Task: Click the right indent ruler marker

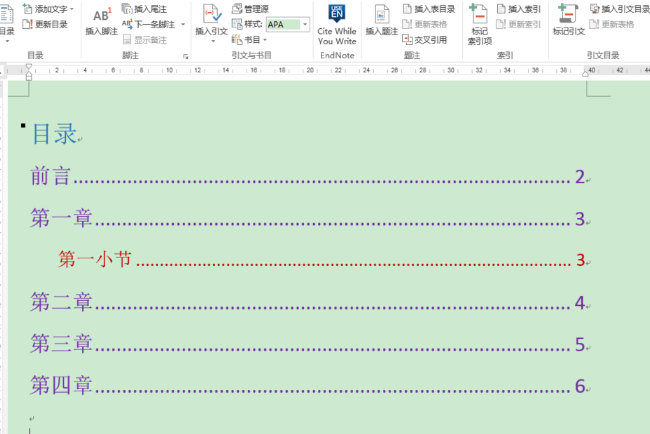Action: click(x=585, y=74)
